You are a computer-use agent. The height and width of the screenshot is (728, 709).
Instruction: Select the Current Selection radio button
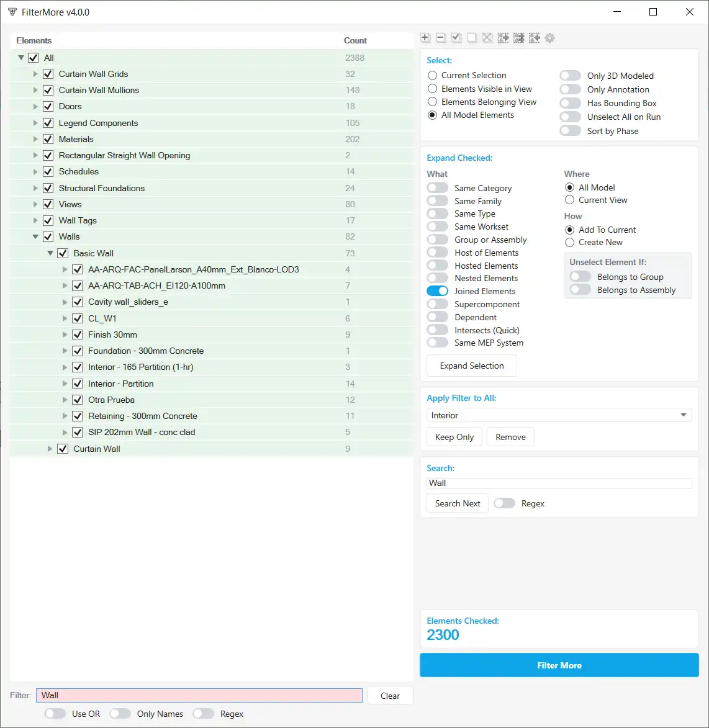pyautogui.click(x=433, y=75)
